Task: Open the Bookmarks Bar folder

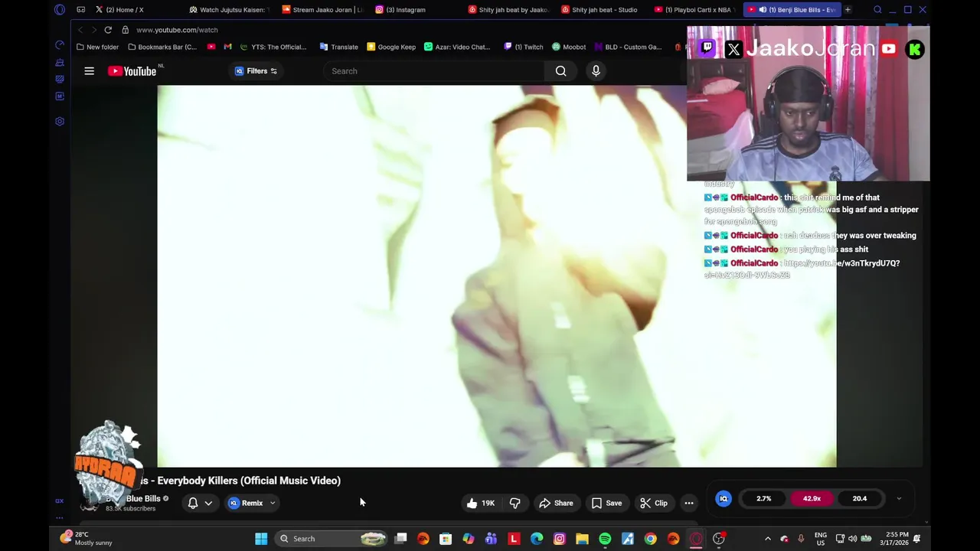Action: (x=162, y=47)
